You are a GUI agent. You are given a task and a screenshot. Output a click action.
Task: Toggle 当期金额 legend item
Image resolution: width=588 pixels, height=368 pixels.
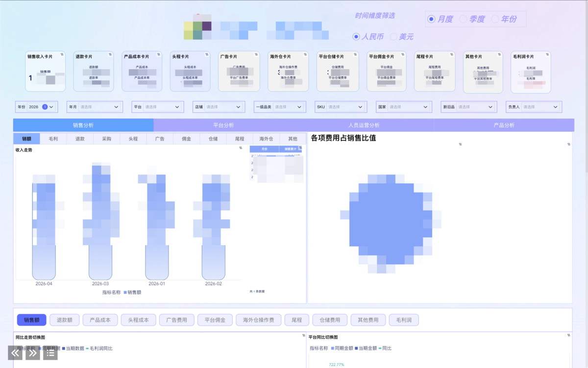coord(366,348)
